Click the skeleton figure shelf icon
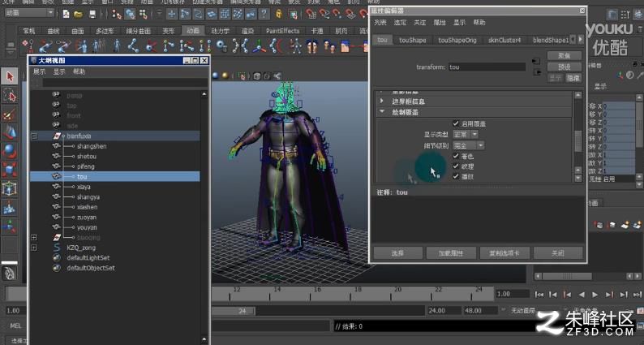Image resolution: width=644 pixels, height=345 pixels. point(295,45)
